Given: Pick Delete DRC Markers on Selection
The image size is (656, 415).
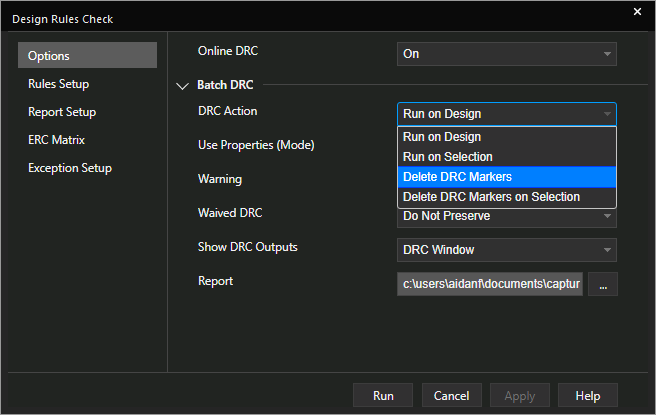Looking at the screenshot, I should click(507, 197).
